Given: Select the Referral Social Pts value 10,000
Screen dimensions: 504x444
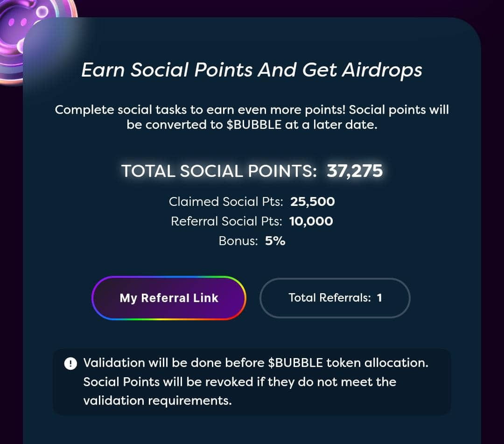Looking at the screenshot, I should point(311,221).
